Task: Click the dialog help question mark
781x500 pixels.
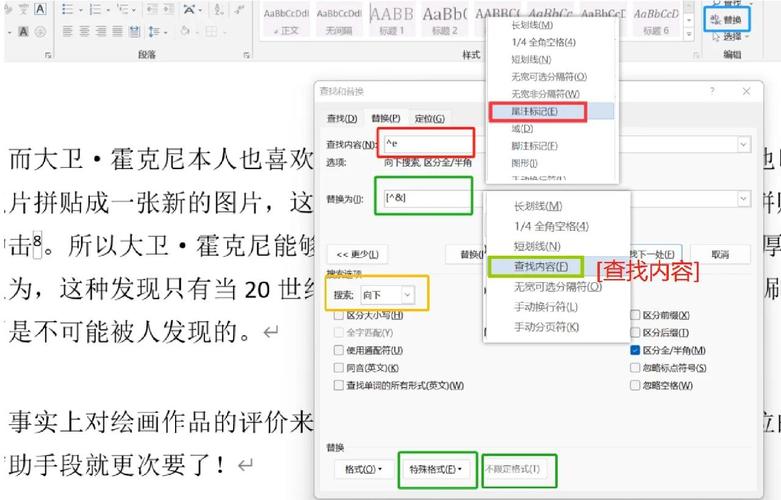Action: coord(712,91)
